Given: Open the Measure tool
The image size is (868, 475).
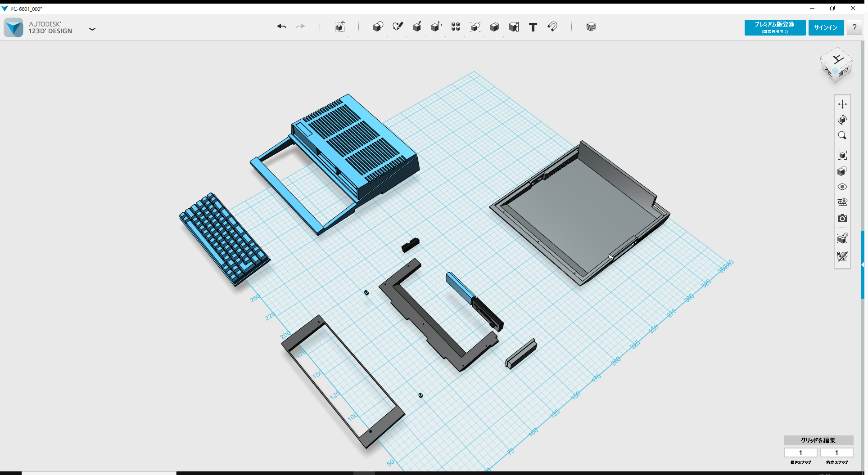Looking at the screenshot, I should tap(514, 27).
